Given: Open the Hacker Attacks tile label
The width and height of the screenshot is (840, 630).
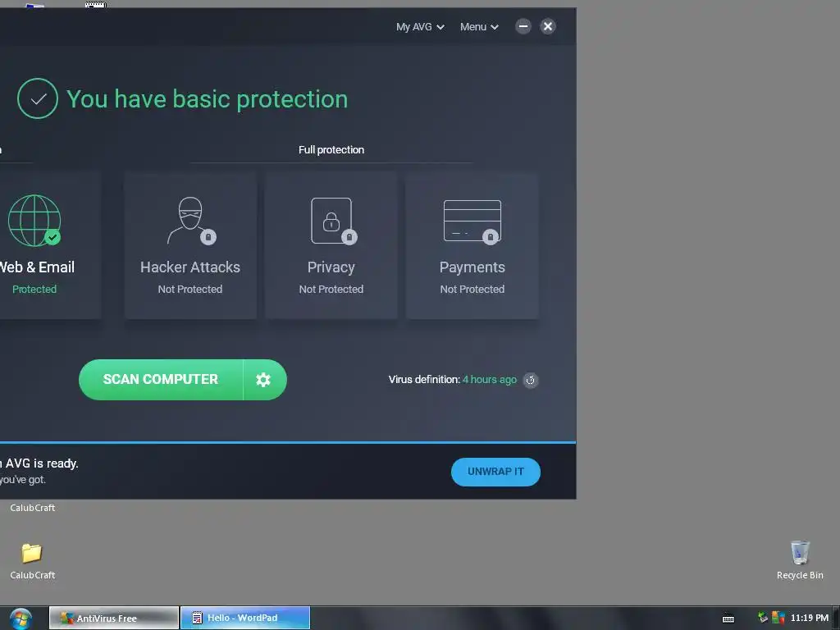Looking at the screenshot, I should (190, 267).
